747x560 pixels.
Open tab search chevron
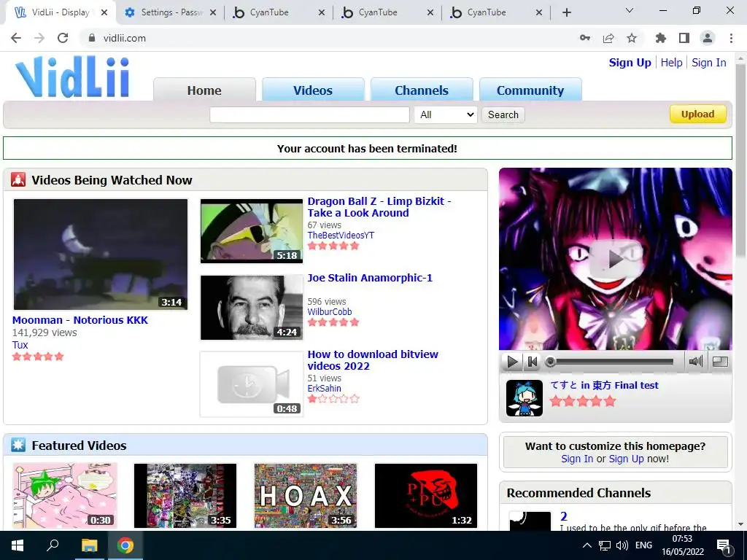[x=630, y=10]
